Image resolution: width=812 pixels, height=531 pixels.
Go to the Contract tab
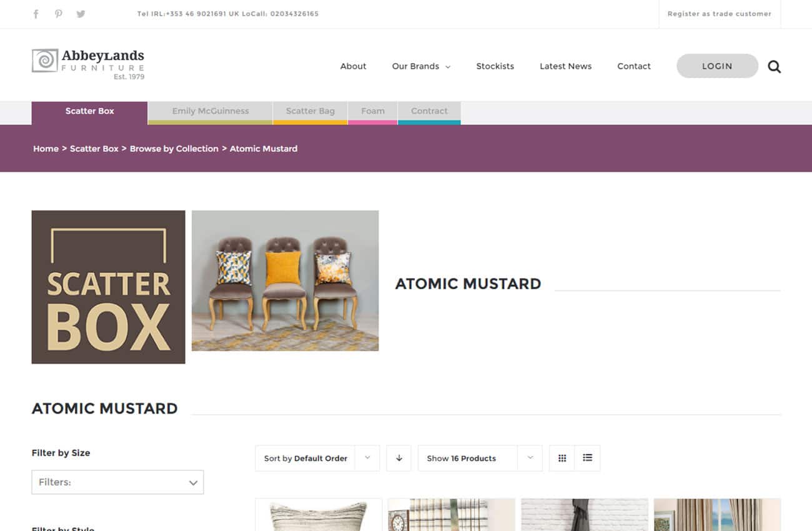pos(429,111)
